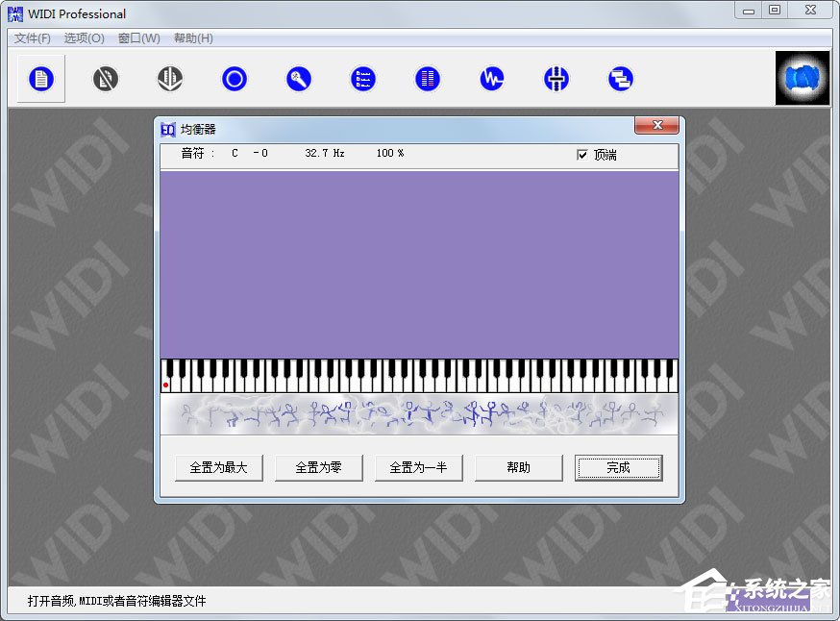Click the grayed-out document edit toolbar icon

[x=106, y=79]
